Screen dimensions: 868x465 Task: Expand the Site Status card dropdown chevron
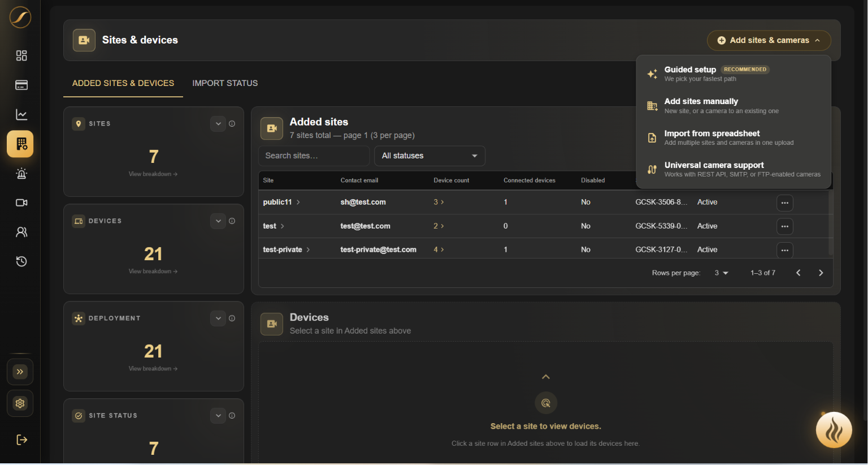click(218, 416)
